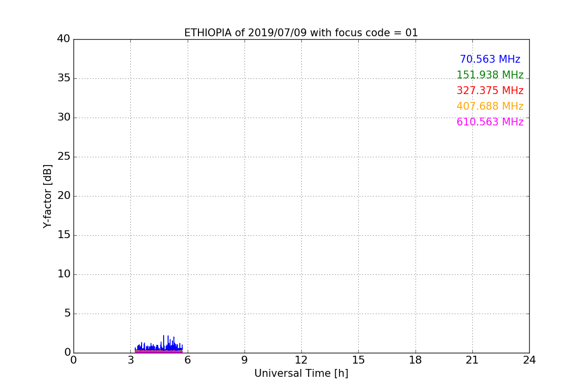Click the y-axis tick label 25
588x392 pixels.
tap(64, 156)
